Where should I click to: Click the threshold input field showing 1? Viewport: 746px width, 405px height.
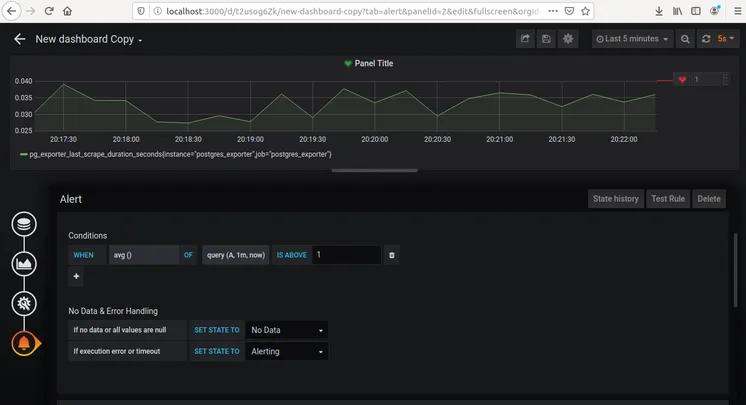pos(346,255)
